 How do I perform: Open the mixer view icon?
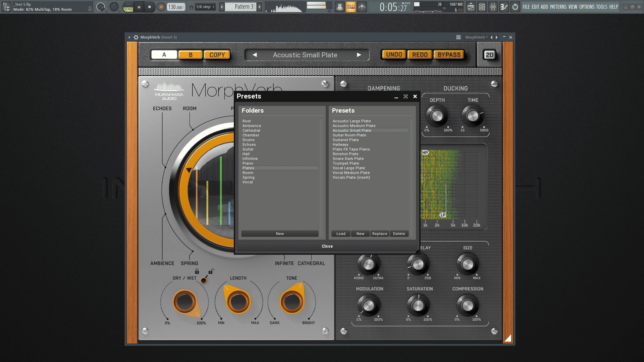pos(493,7)
